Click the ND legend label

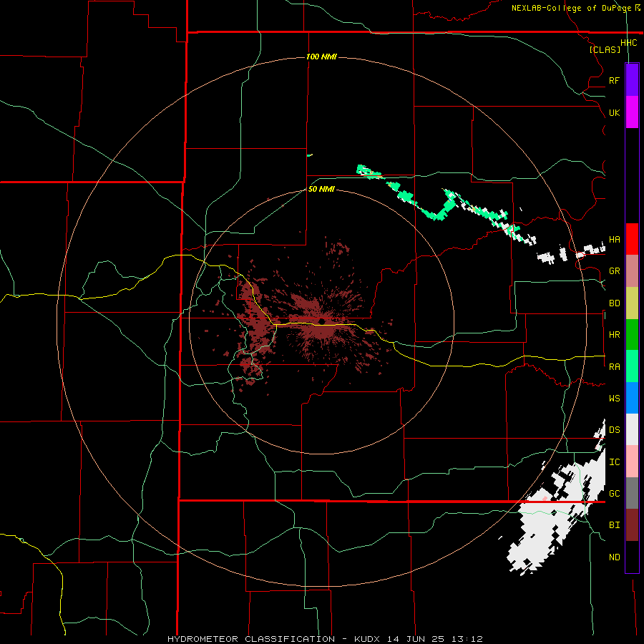pyautogui.click(x=614, y=557)
